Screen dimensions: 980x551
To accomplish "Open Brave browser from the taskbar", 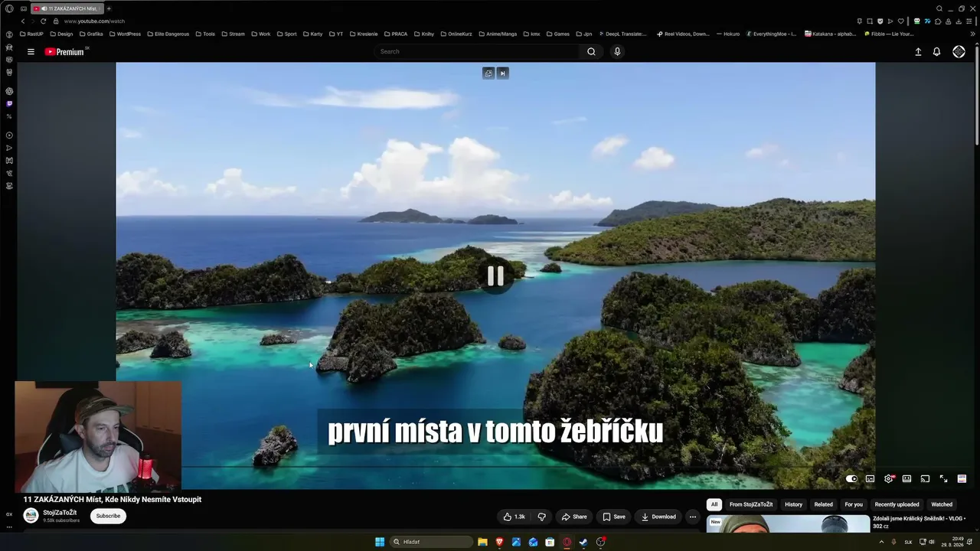I will point(499,542).
